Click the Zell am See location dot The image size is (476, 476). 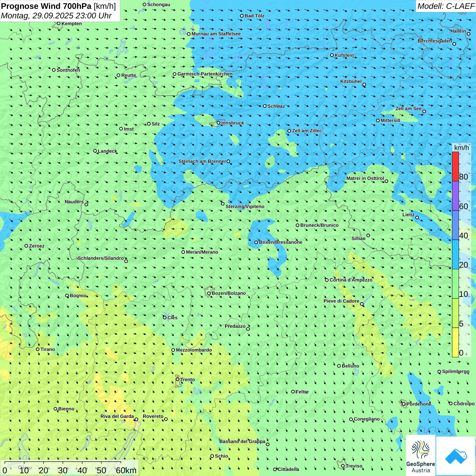tap(424, 111)
